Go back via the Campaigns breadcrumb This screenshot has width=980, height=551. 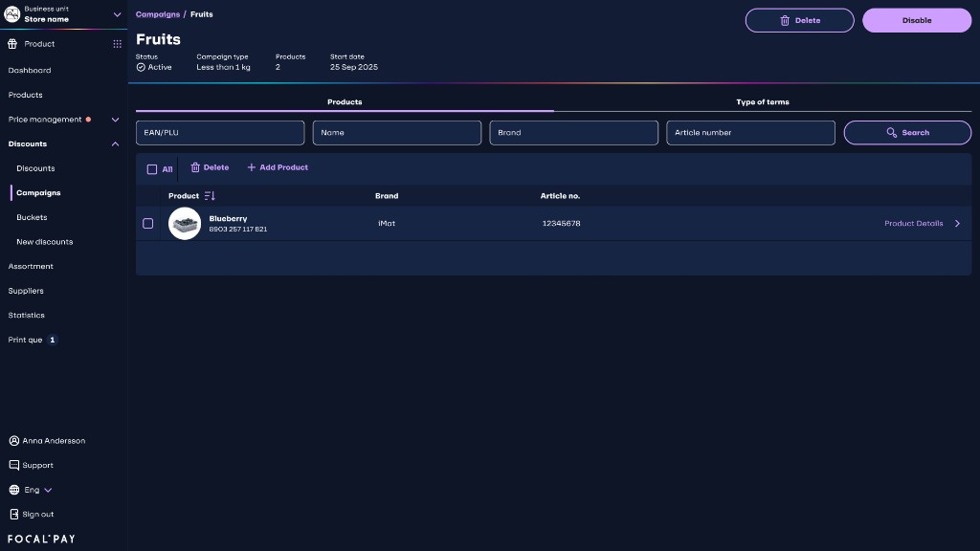click(x=158, y=14)
